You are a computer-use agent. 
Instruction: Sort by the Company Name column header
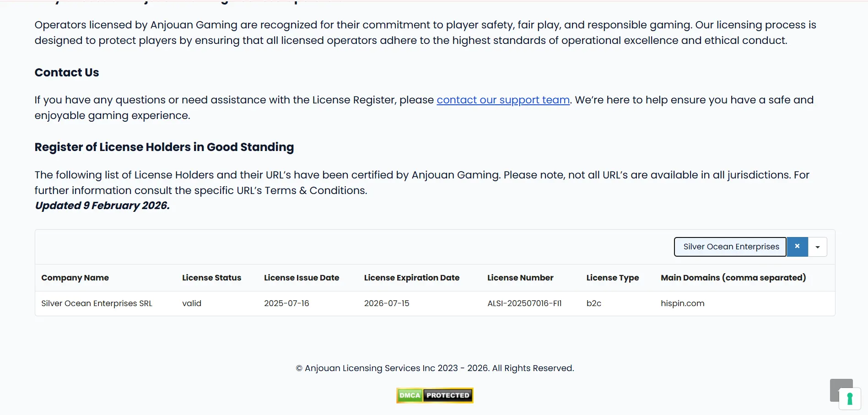point(75,278)
